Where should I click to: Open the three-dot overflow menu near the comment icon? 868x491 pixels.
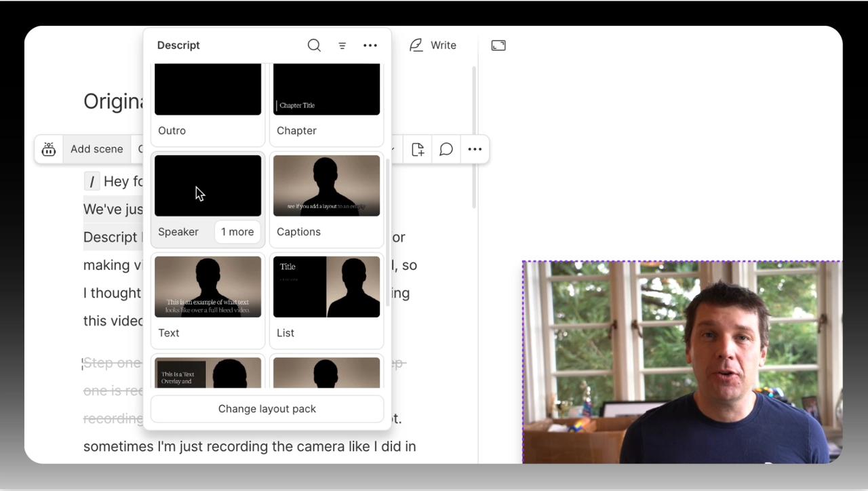[x=474, y=149]
